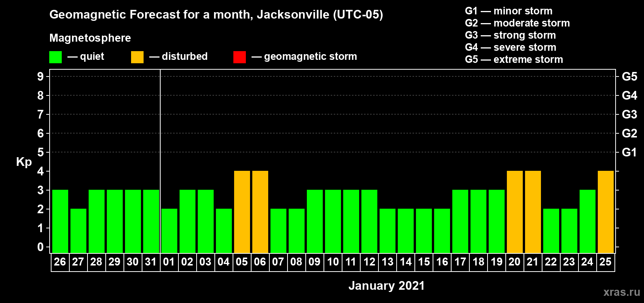Click Kp value 9 on left axis
Image resolution: width=644 pixels, height=303 pixels.
click(41, 77)
